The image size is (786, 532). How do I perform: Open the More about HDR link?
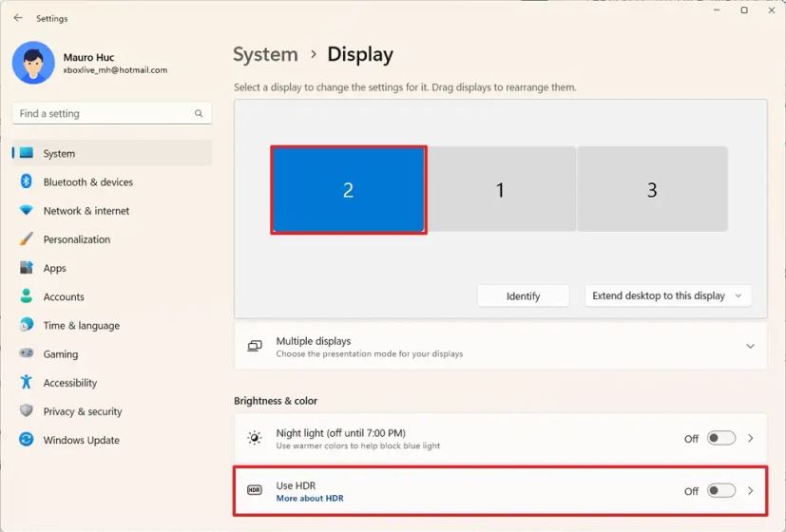[310, 499]
